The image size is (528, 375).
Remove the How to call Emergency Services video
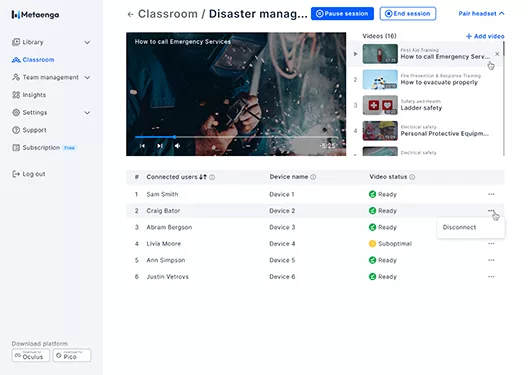click(497, 54)
